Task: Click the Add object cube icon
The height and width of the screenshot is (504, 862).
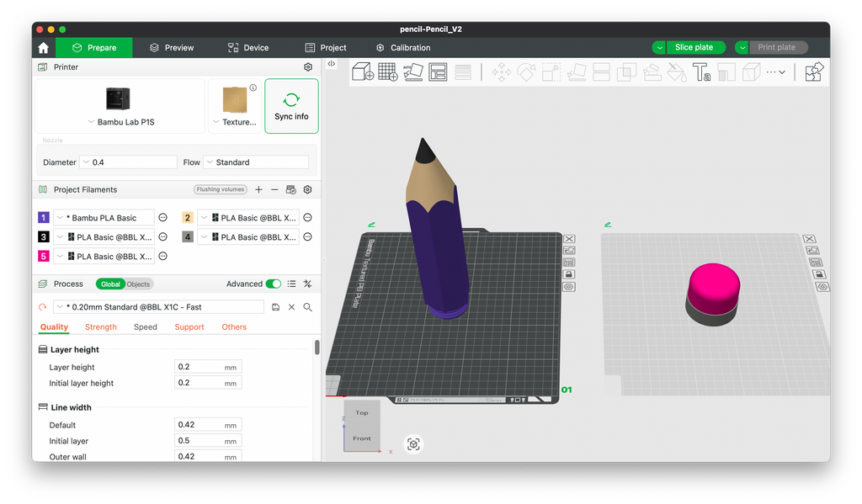Action: (x=363, y=72)
